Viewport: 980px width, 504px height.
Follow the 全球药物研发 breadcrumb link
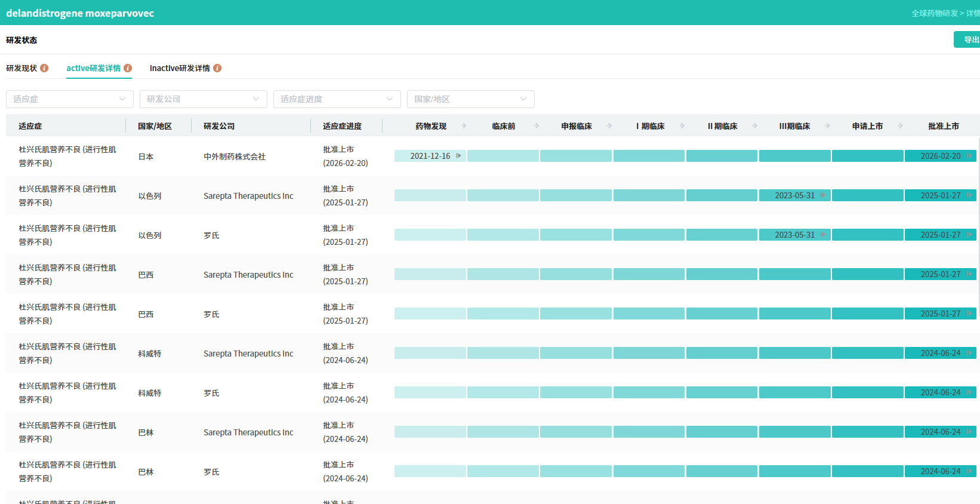tap(934, 13)
